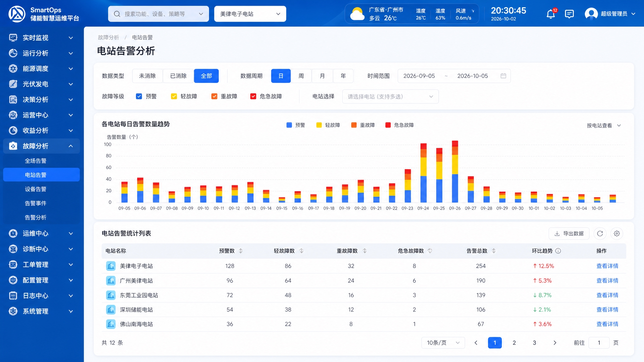Click the 实时监视 sidebar icon

13,38
